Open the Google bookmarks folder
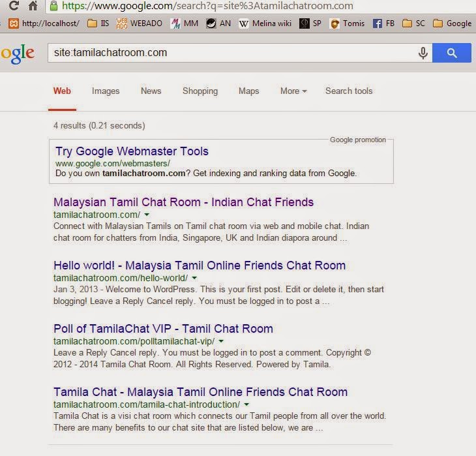This screenshot has height=456, width=476. coord(452,23)
